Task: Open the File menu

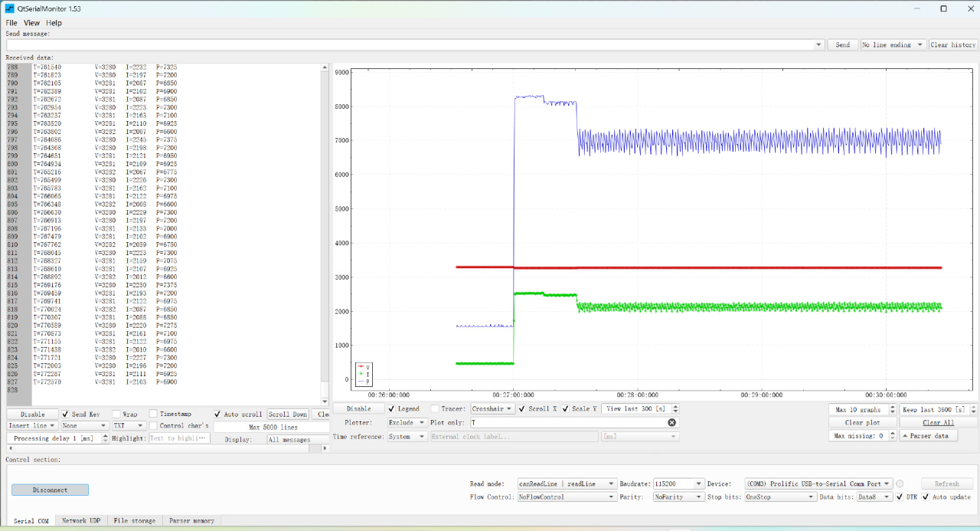Action: (x=11, y=23)
